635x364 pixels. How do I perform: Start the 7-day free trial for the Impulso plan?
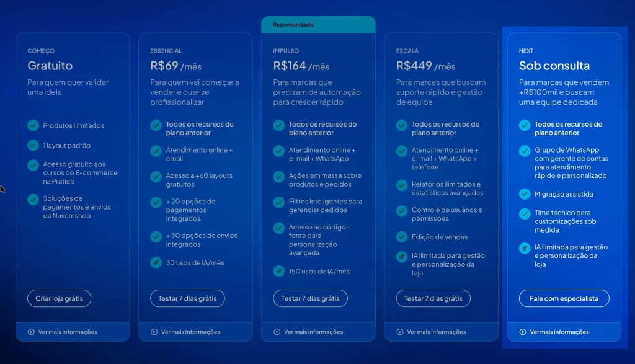tap(310, 298)
